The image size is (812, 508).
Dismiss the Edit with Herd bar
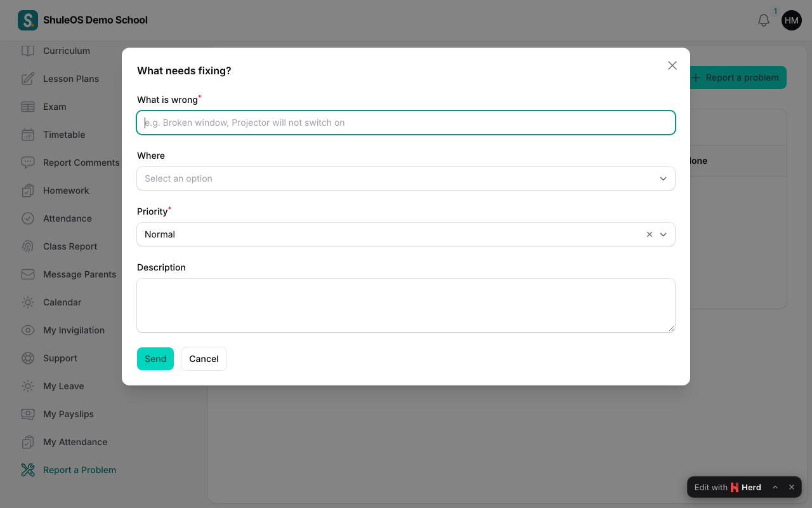click(x=792, y=487)
